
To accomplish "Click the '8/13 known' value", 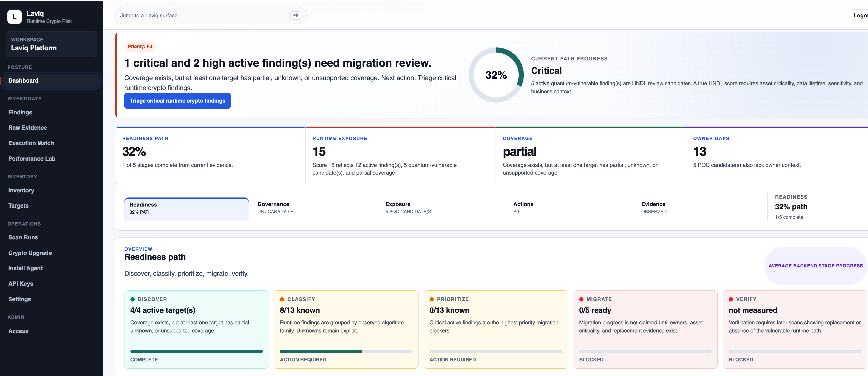I will pyautogui.click(x=300, y=310).
